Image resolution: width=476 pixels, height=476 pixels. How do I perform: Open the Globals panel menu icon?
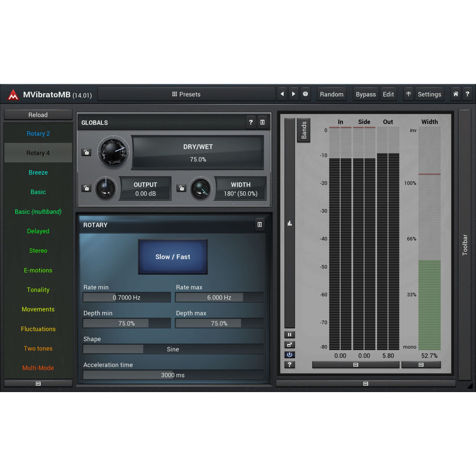262,122
